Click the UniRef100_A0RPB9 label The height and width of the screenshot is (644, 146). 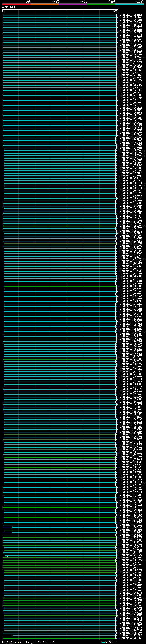tap(131, 216)
